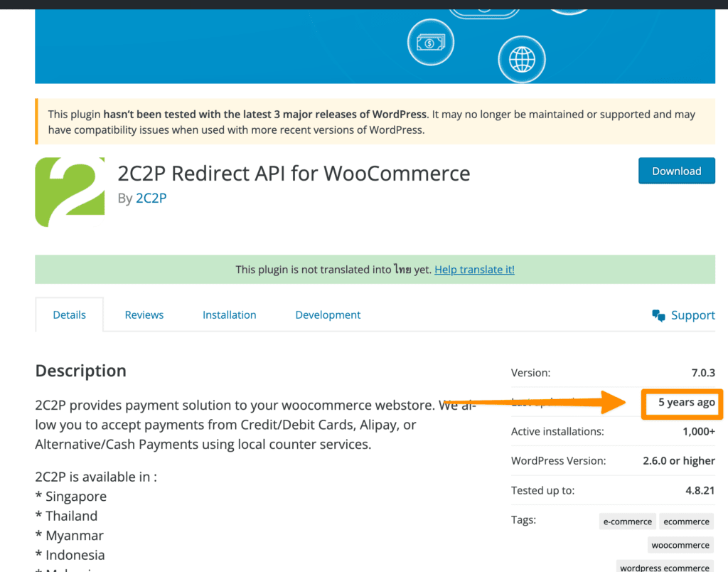Click the WordPress Version: label

(x=559, y=460)
